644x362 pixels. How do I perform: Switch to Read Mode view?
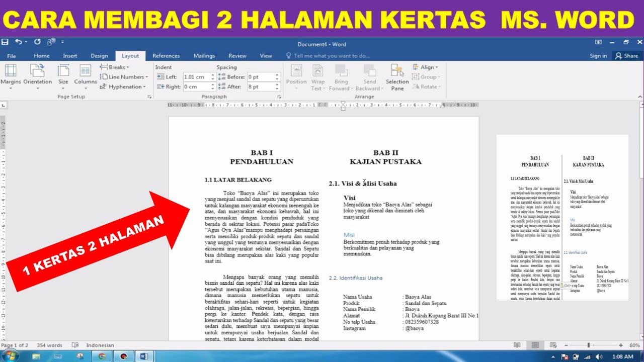click(517, 345)
